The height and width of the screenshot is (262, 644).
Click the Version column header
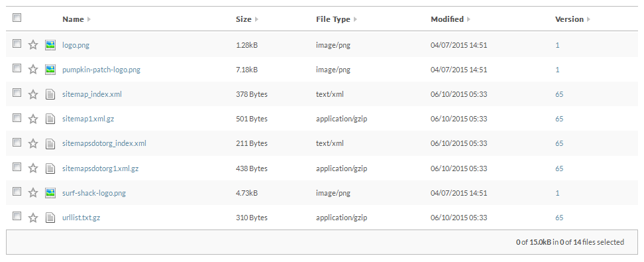569,19
